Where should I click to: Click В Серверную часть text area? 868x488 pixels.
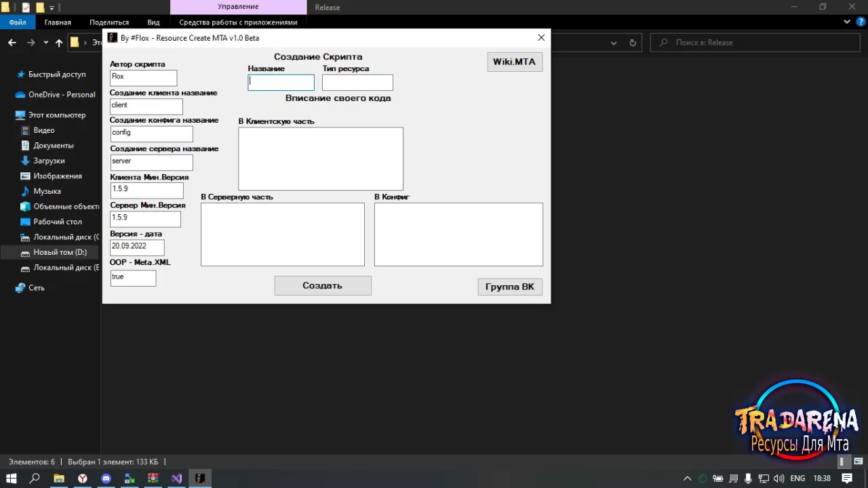click(x=282, y=234)
